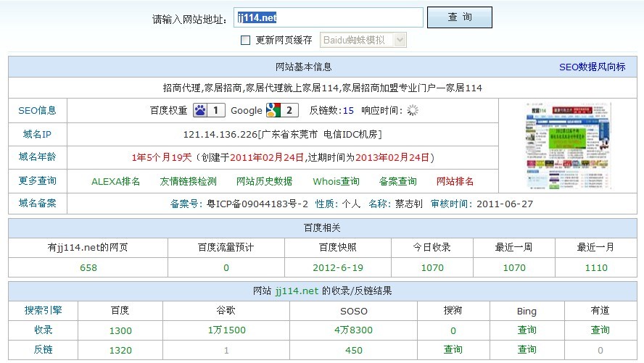Click the SOSO column header
This screenshot has width=644, height=363.
[354, 312]
